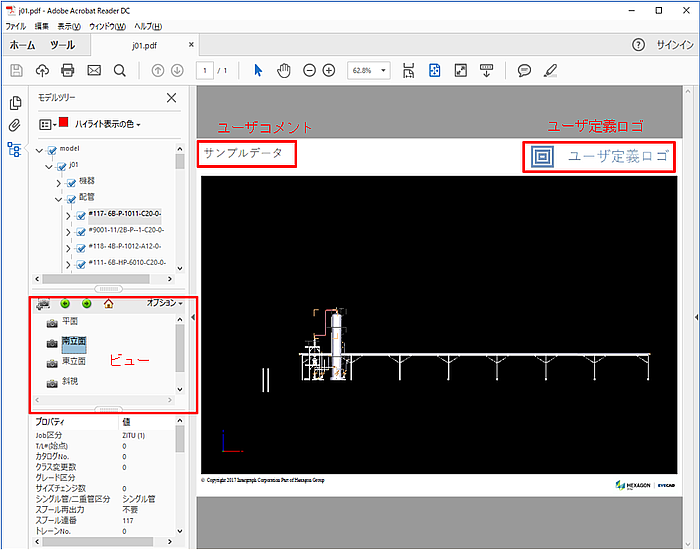
Task: Close the j01.pdf document tab
Action: pos(191,45)
